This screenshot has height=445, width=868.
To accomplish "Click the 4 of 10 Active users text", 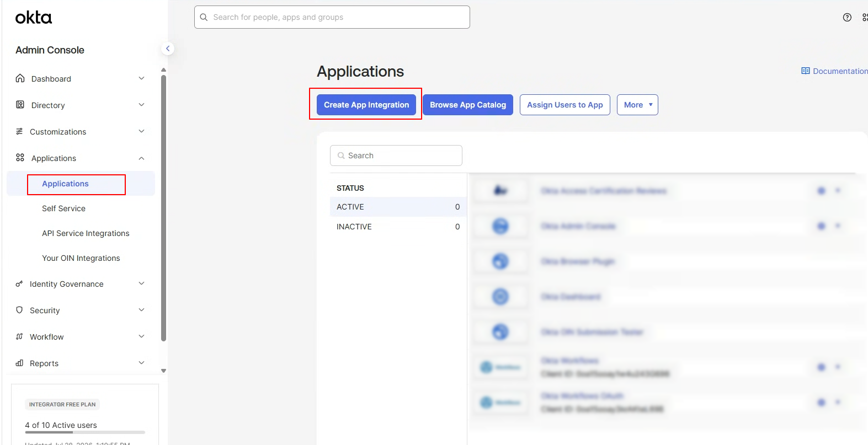I will click(x=61, y=425).
